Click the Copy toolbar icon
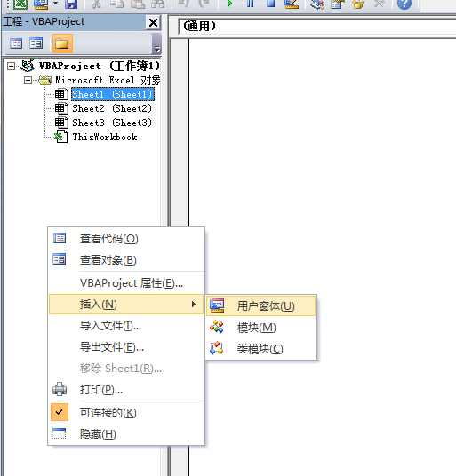The image size is (456, 476). click(117, 4)
